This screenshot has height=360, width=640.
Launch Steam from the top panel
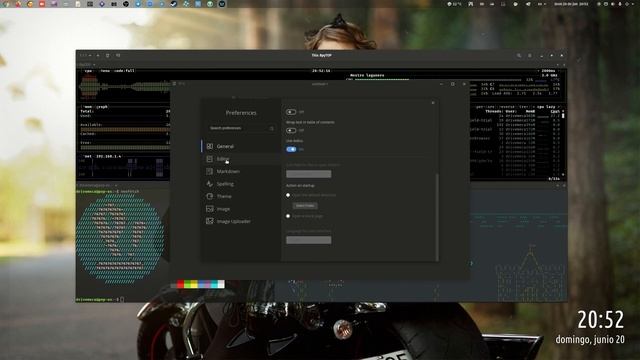coord(174,4)
